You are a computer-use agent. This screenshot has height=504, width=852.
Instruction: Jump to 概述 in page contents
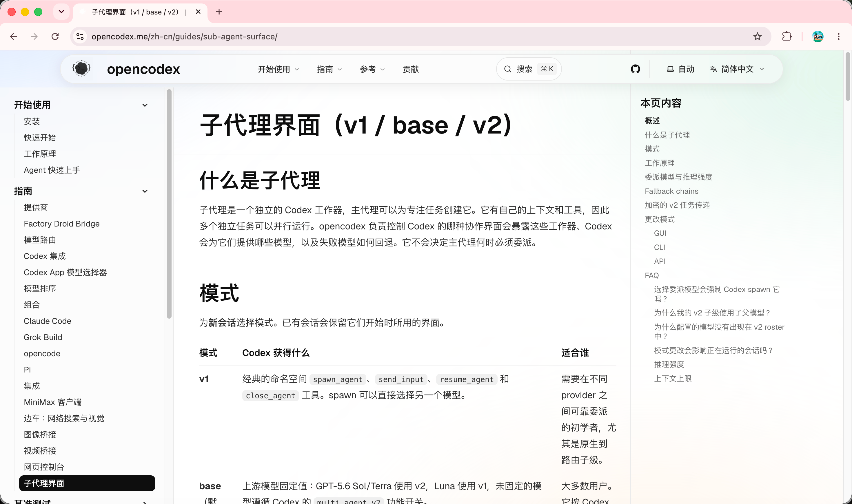652,121
